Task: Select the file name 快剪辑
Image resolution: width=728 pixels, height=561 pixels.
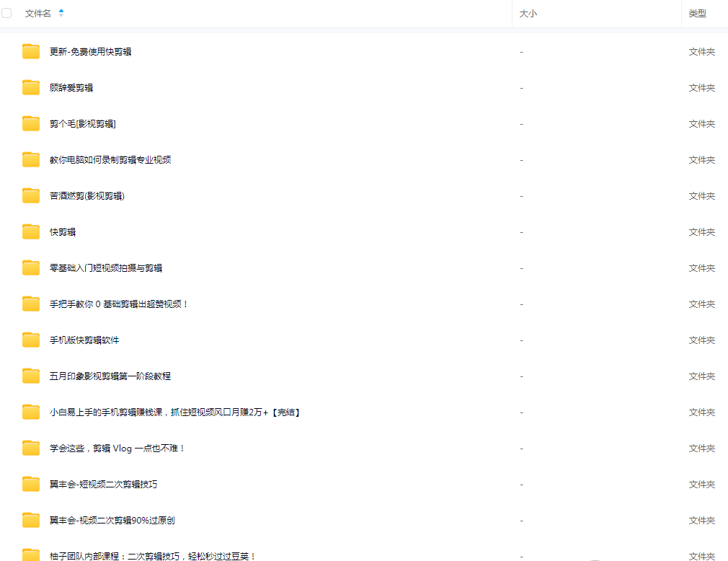Action: click(63, 231)
